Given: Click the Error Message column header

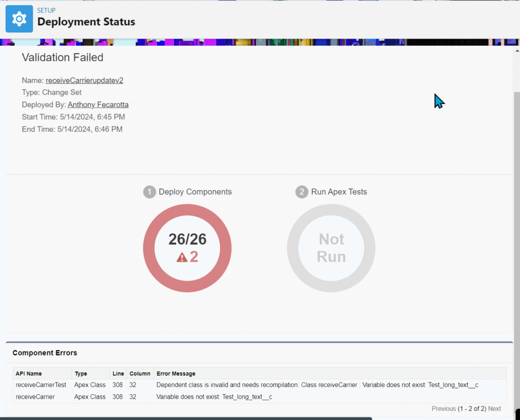Looking at the screenshot, I should point(176,373).
